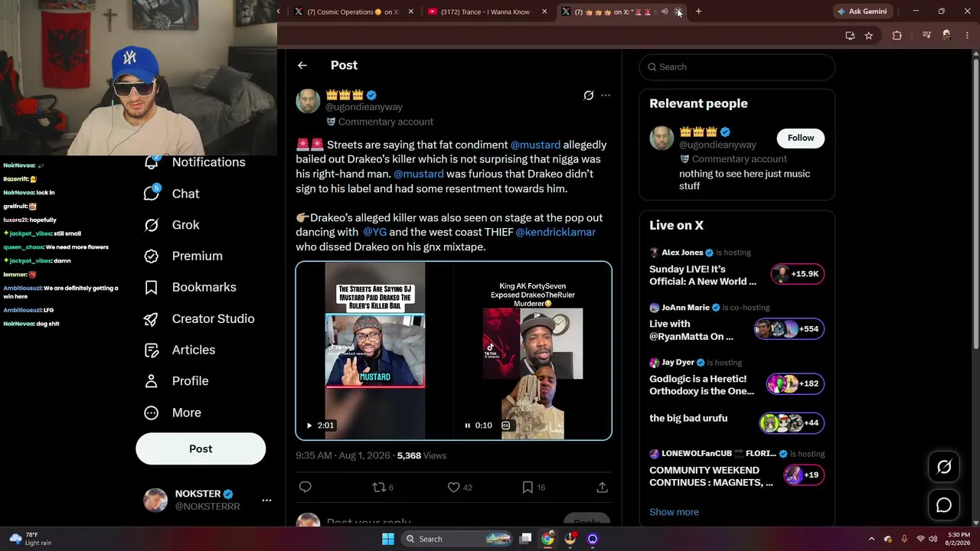Open the browser media controls icon

tap(926, 35)
